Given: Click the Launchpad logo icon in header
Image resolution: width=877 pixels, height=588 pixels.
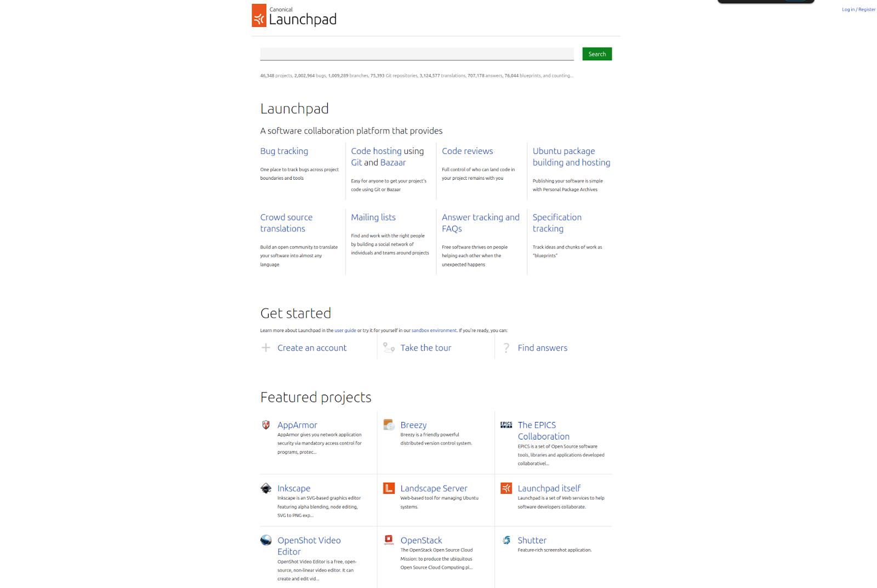Looking at the screenshot, I should coord(259,16).
